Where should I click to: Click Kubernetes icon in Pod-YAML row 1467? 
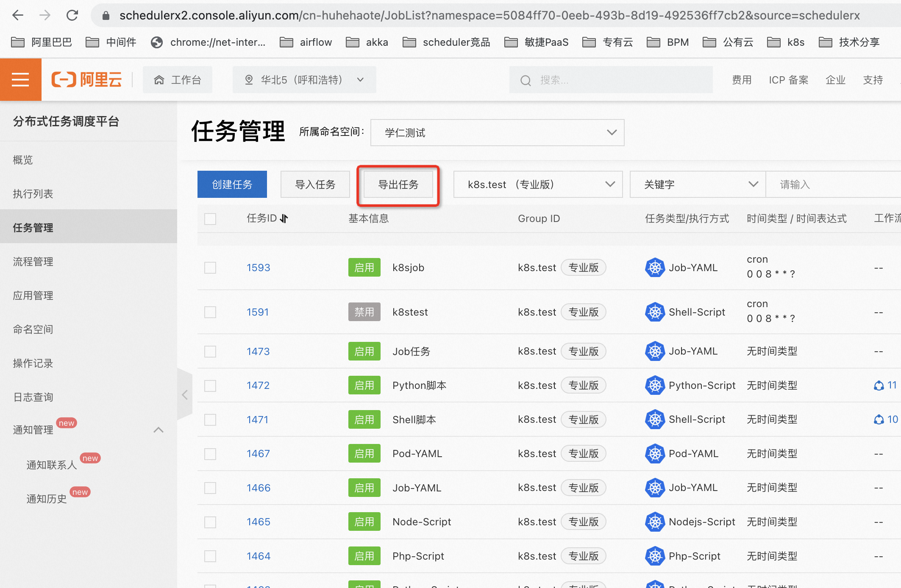click(x=655, y=454)
